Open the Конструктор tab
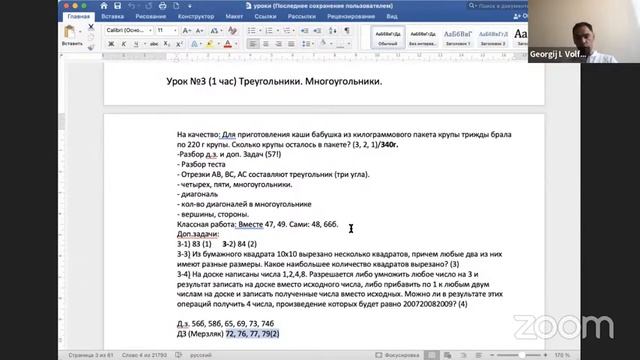The width and height of the screenshot is (640, 360). (x=196, y=17)
